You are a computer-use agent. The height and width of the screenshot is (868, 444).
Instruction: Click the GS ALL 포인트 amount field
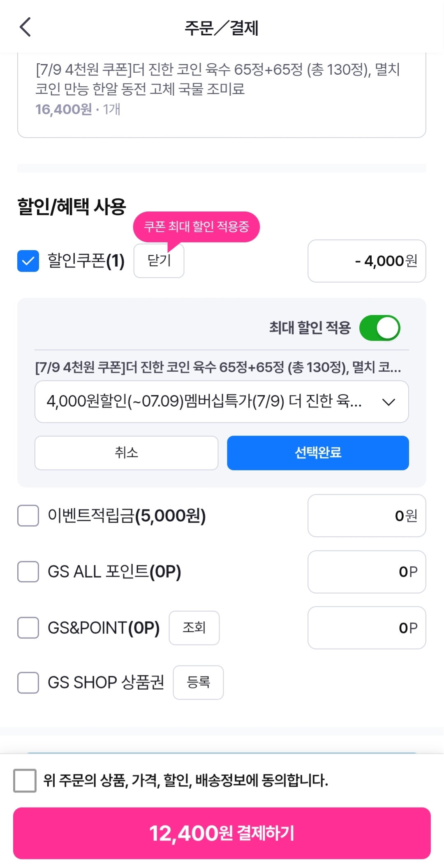(367, 572)
